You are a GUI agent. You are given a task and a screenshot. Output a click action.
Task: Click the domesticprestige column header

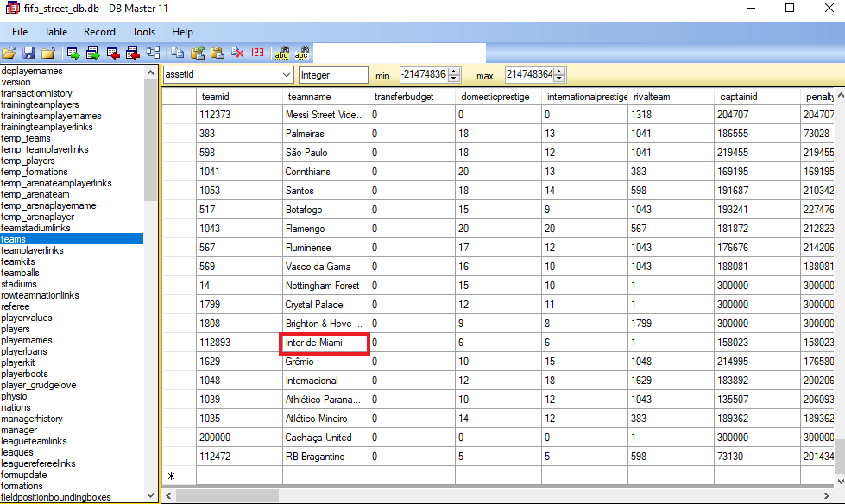tap(499, 97)
